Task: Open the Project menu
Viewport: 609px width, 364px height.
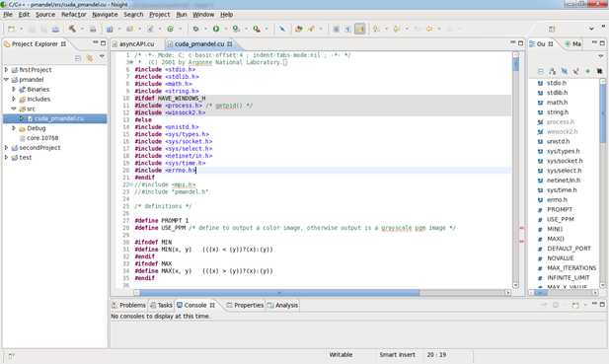Action: tap(160, 15)
